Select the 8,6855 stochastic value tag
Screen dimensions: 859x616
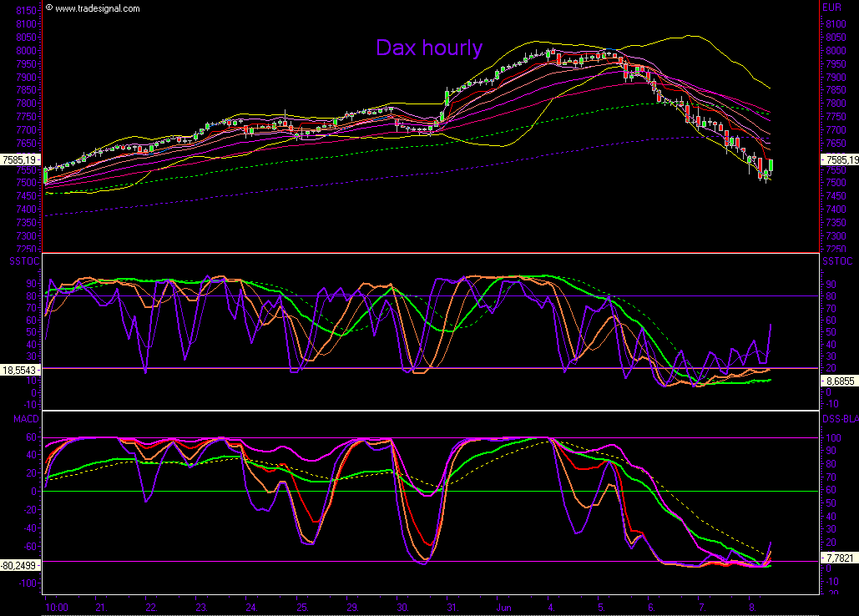pos(838,379)
